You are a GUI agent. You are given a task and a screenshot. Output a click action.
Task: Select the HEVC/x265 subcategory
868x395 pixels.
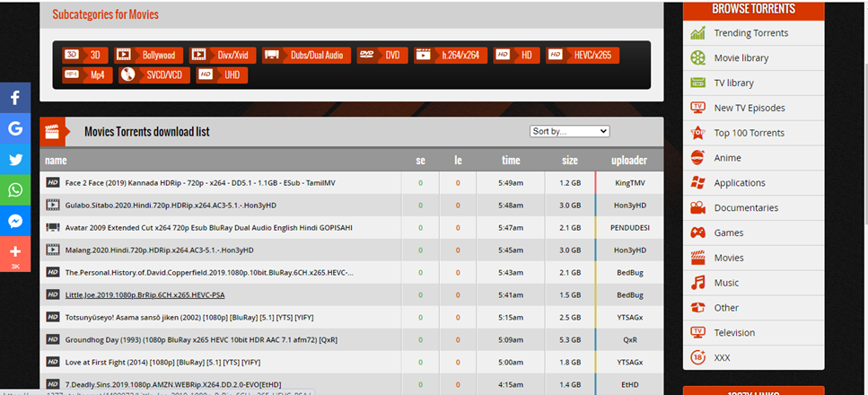[x=582, y=56]
